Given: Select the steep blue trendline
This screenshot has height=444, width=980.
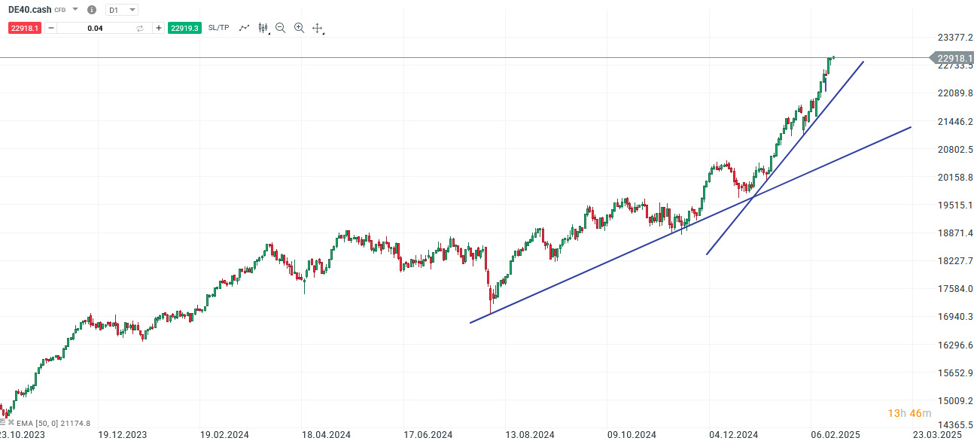Looking at the screenshot, I should coord(785,157).
